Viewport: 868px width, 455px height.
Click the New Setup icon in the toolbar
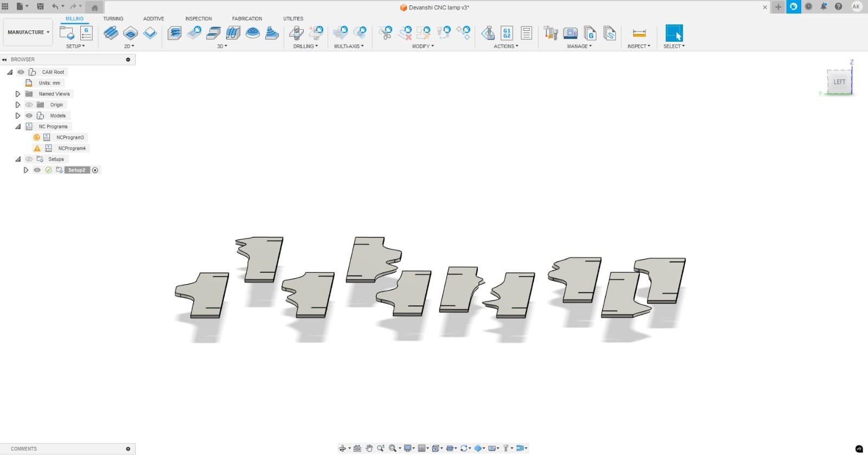67,33
